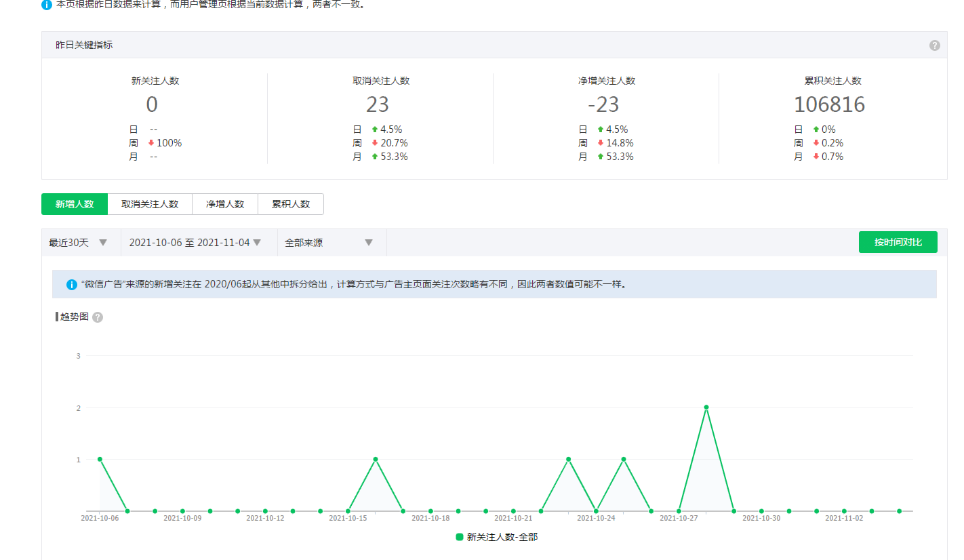Click info icon in 微信广告 notice bar
The width and height of the screenshot is (964, 560).
72,285
